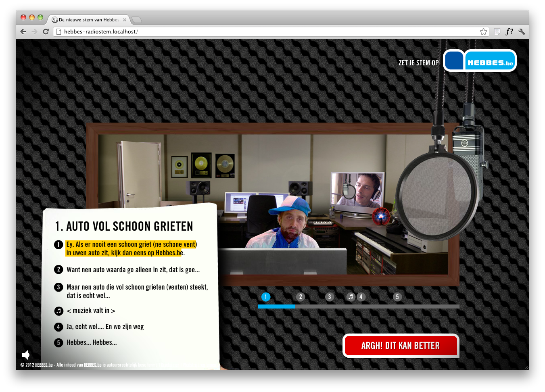Close the 'De nieuwe stem van Hebbes' tab
Viewport: 545px width, 392px height.
(125, 20)
